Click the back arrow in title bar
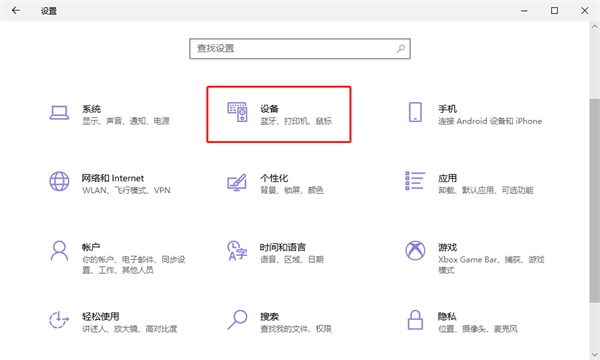600x360 pixels. tap(16, 10)
